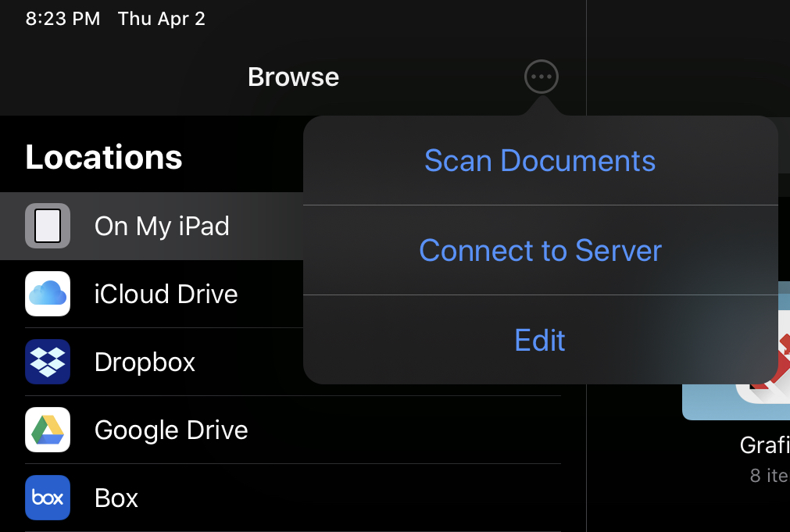Click the iCloud Drive cloud icon
790x532 pixels.
click(48, 294)
